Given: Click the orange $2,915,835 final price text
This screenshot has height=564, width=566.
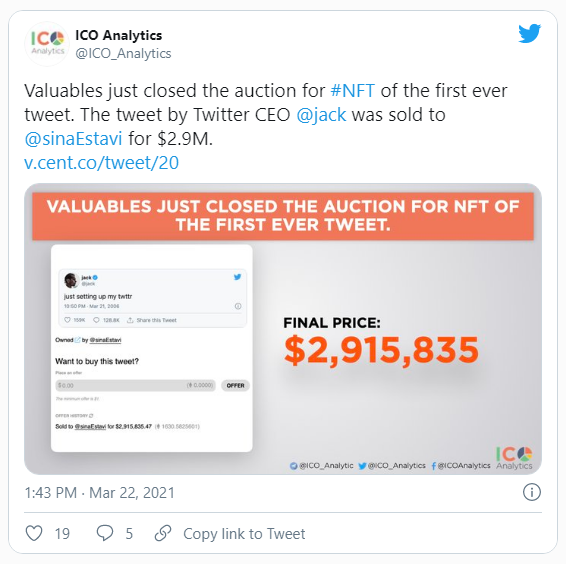Looking at the screenshot, I should [381, 350].
